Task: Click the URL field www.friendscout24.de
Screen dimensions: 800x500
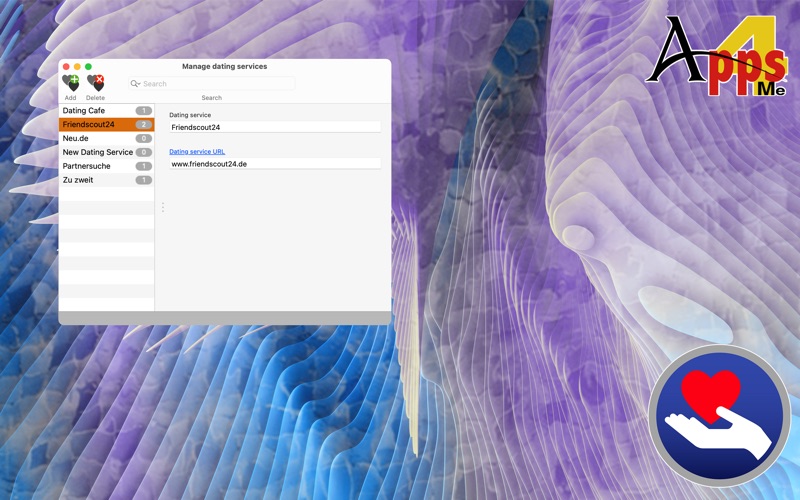Action: point(275,164)
